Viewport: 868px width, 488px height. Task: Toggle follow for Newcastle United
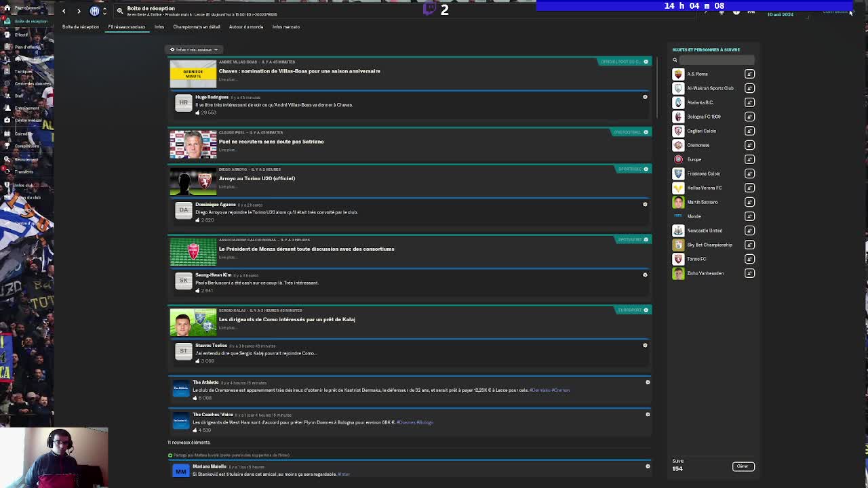[749, 230]
